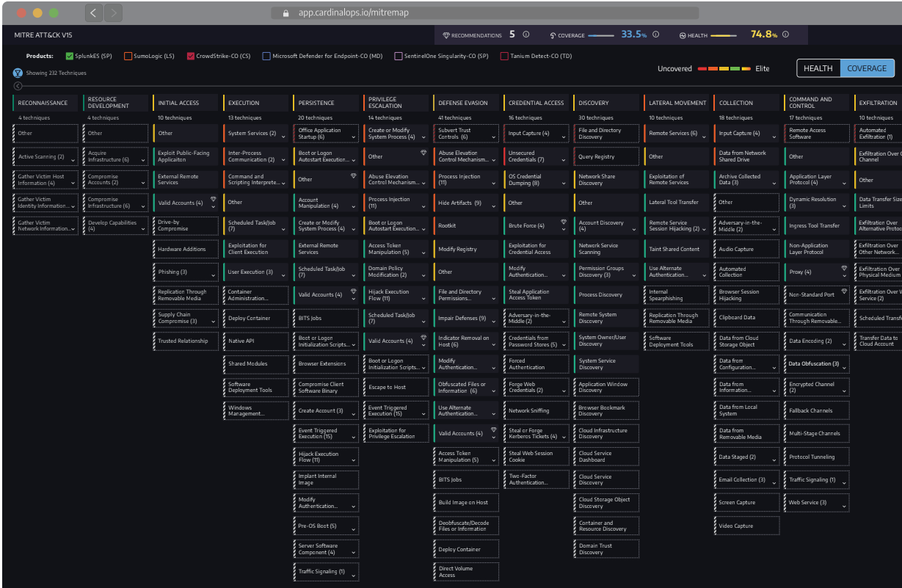This screenshot has height=588, width=902.
Task: Select the COMMAND AND CONTROL tactic header
Action: 816,103
